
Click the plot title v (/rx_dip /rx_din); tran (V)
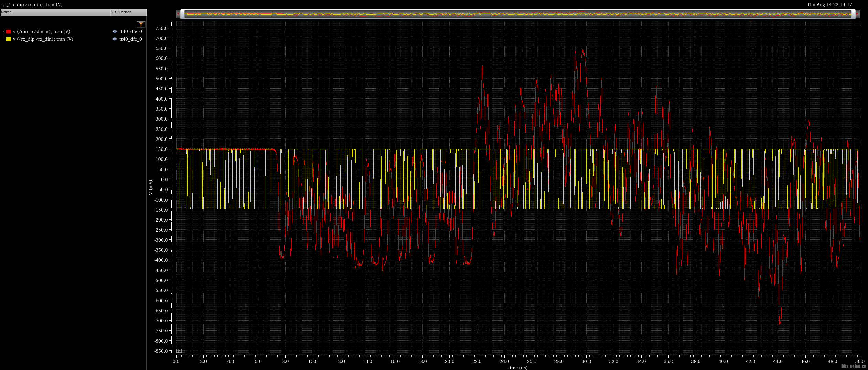click(x=32, y=4)
